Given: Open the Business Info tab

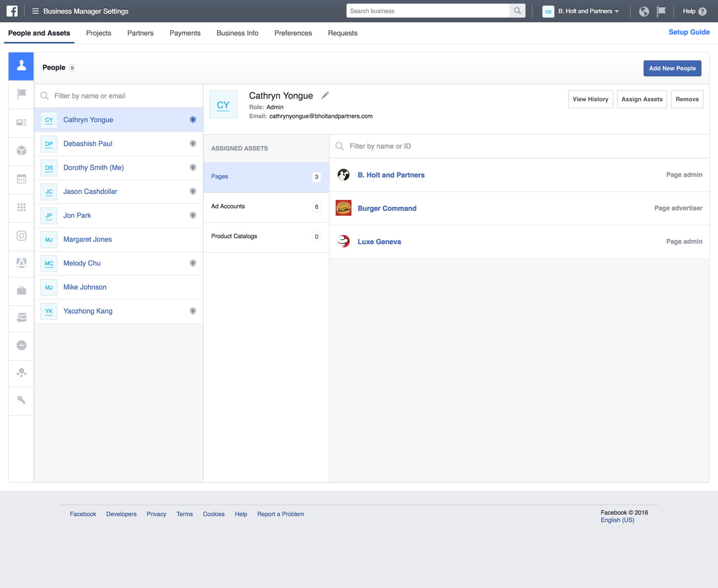Looking at the screenshot, I should point(237,33).
